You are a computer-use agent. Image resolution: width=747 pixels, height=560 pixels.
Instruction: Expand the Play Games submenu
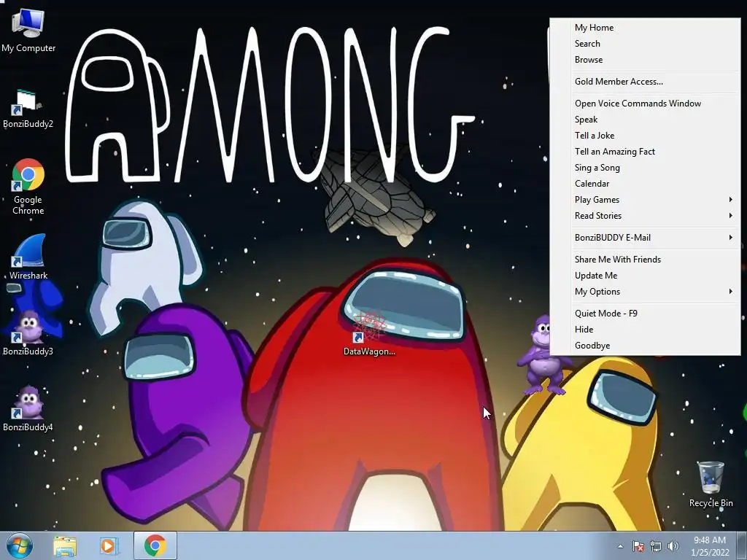tap(645, 200)
